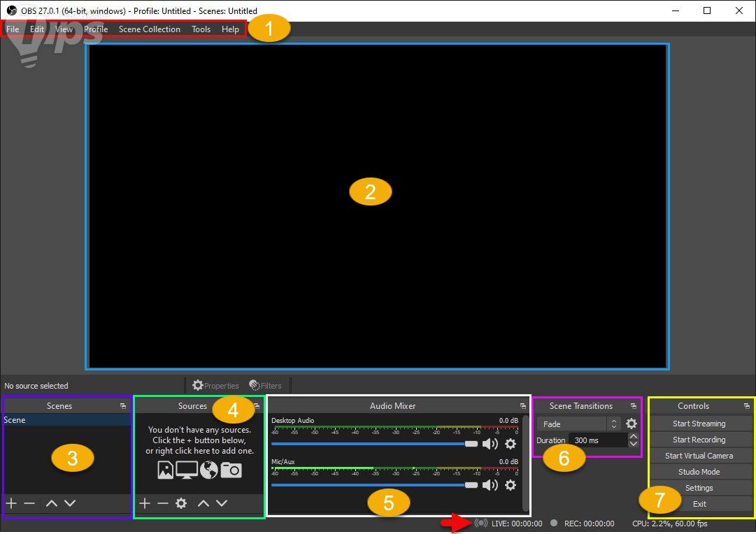Open the Fade transition dropdown
This screenshot has height=534, width=756.
point(578,424)
